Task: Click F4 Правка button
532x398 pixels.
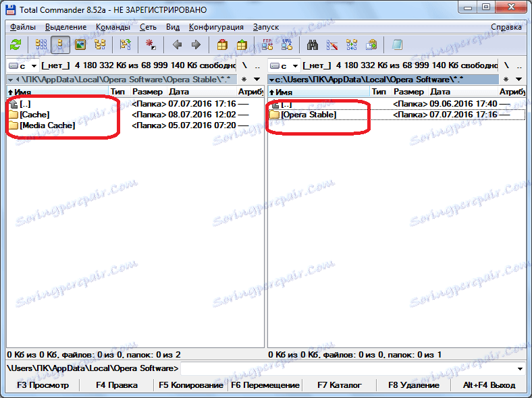Action: [x=117, y=385]
